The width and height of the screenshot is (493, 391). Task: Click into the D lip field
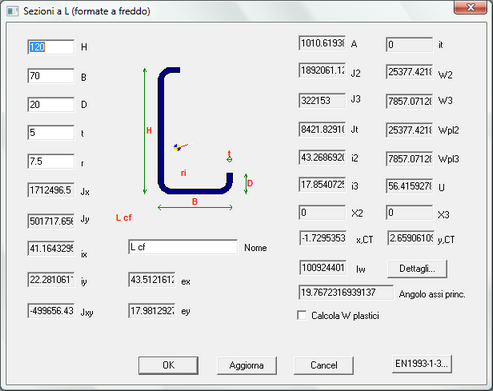pos(51,105)
